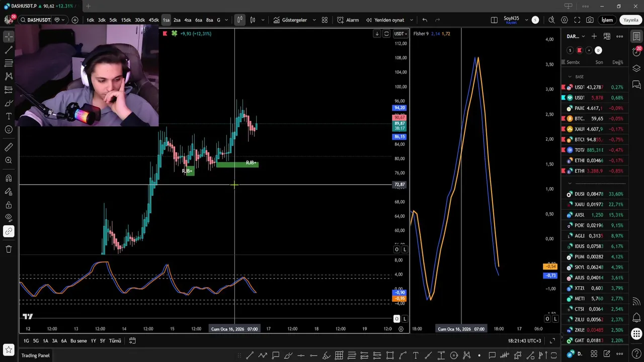Add symbol to watchlist with plus icon
Screen dimensions: 644x362
594,36
